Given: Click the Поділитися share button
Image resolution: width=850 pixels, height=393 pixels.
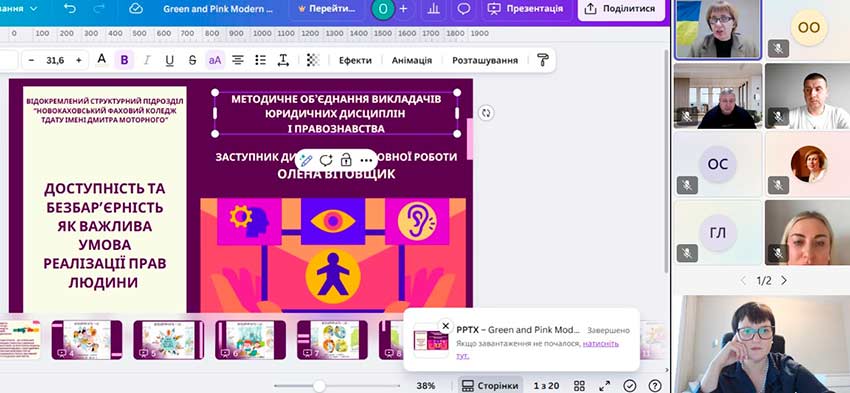Looking at the screenshot, I should (621, 9).
